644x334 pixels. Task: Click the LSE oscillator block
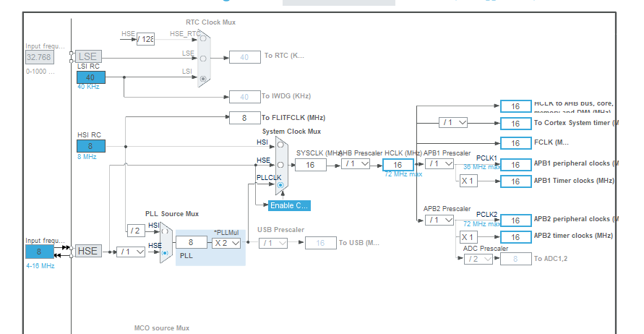click(88, 56)
